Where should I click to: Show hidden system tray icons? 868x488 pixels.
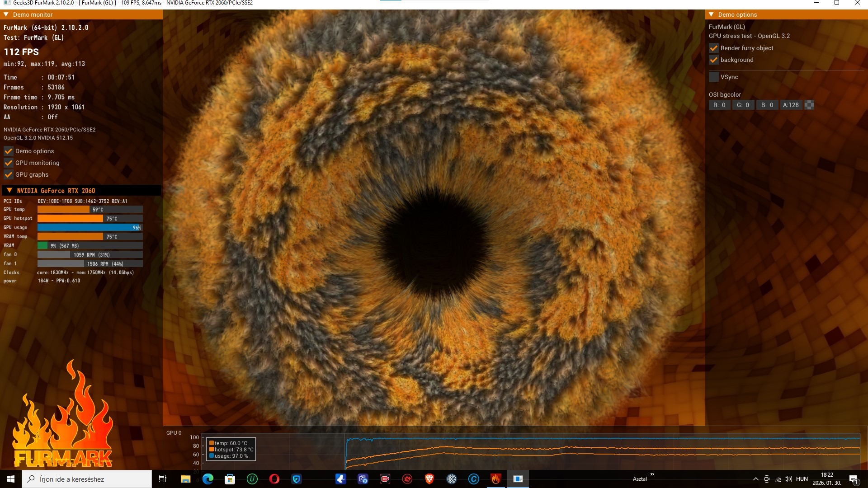(755, 479)
